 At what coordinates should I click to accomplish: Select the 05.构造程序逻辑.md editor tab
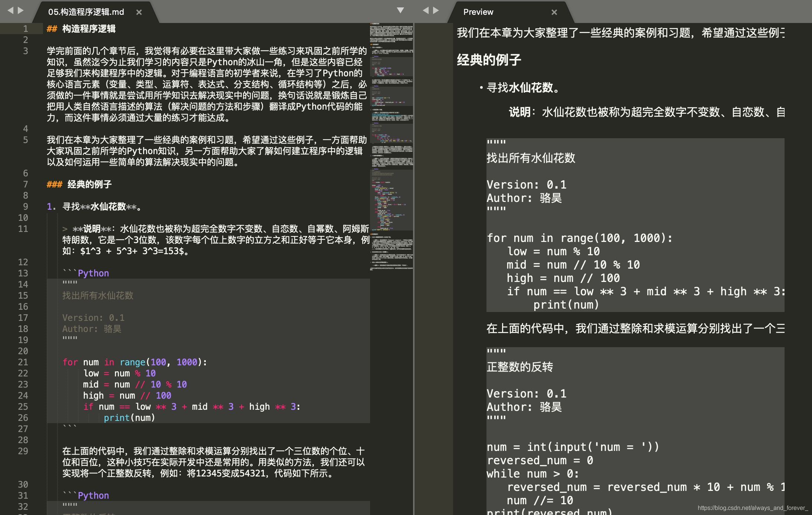(x=86, y=12)
